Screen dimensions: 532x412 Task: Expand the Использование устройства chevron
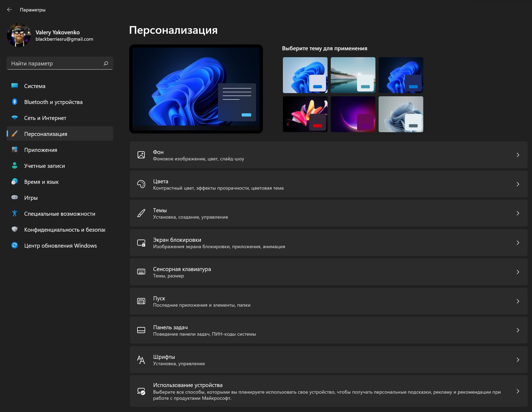coord(518,391)
